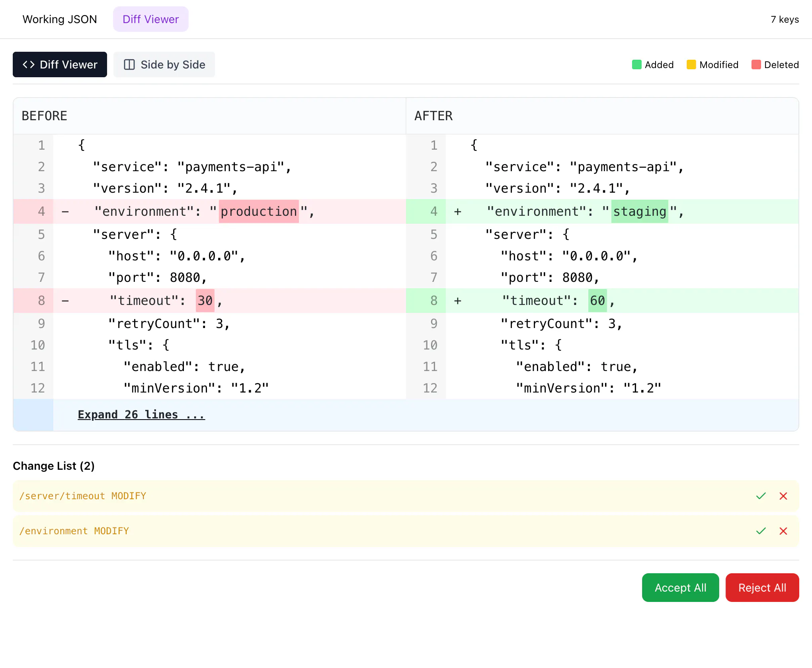Viewport: 812px width, 668px height.
Task: Reject the /server/timeout change X icon
Action: coord(783,496)
